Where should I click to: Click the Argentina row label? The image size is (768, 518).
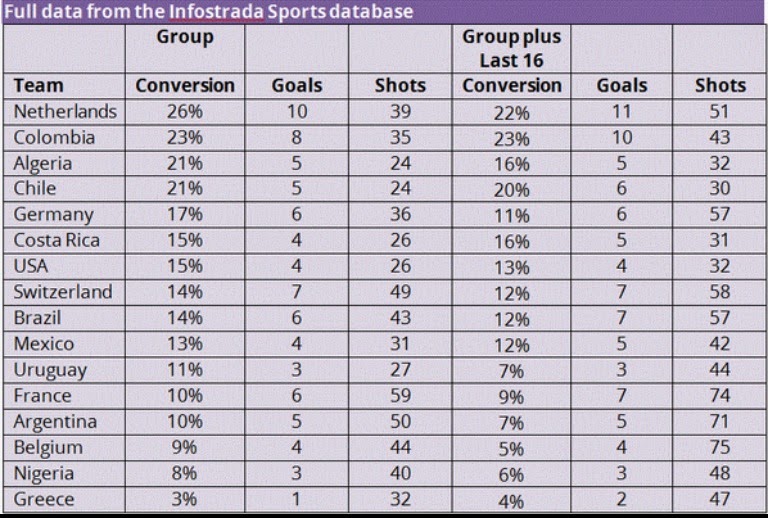(55, 421)
